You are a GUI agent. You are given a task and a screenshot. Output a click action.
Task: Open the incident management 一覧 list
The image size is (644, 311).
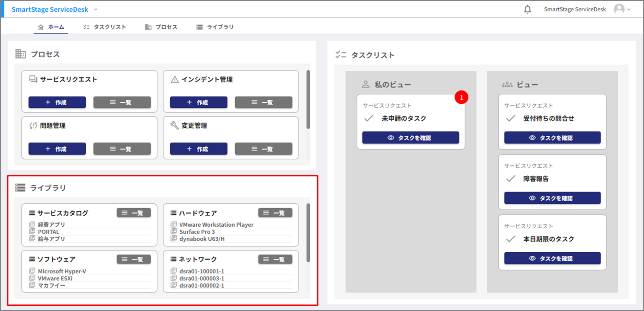pos(263,102)
